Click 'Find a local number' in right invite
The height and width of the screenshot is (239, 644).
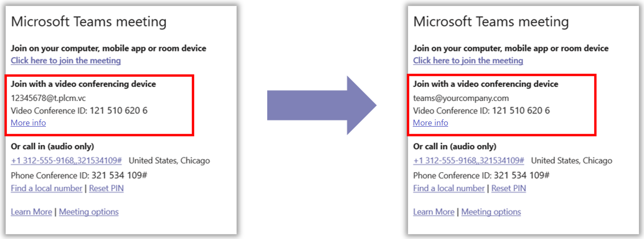coord(449,188)
